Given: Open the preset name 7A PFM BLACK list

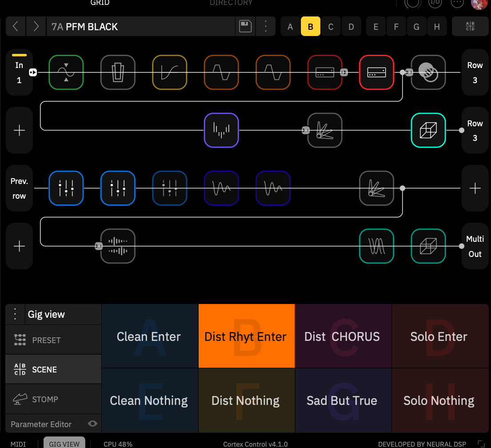Looking at the screenshot, I should click(x=140, y=27).
